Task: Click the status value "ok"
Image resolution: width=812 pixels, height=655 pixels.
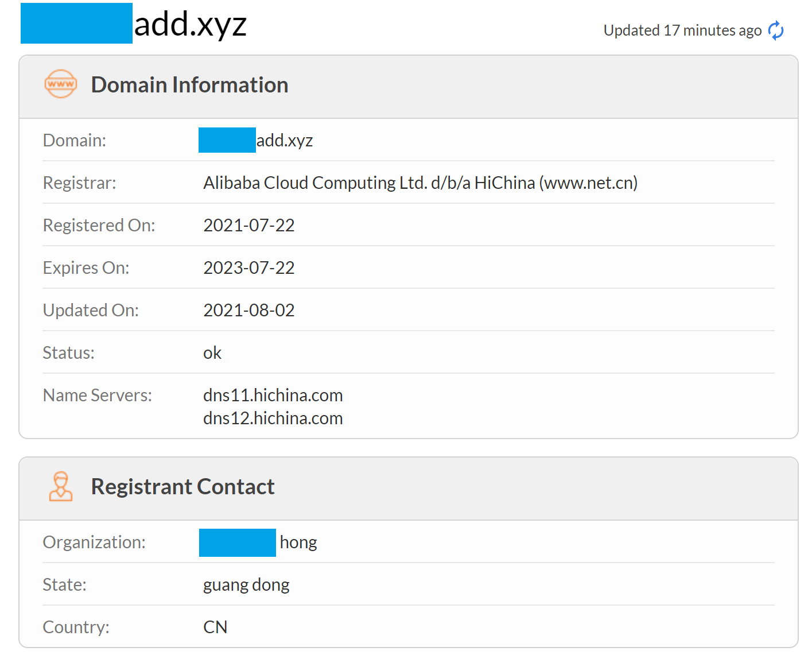Action: (212, 352)
